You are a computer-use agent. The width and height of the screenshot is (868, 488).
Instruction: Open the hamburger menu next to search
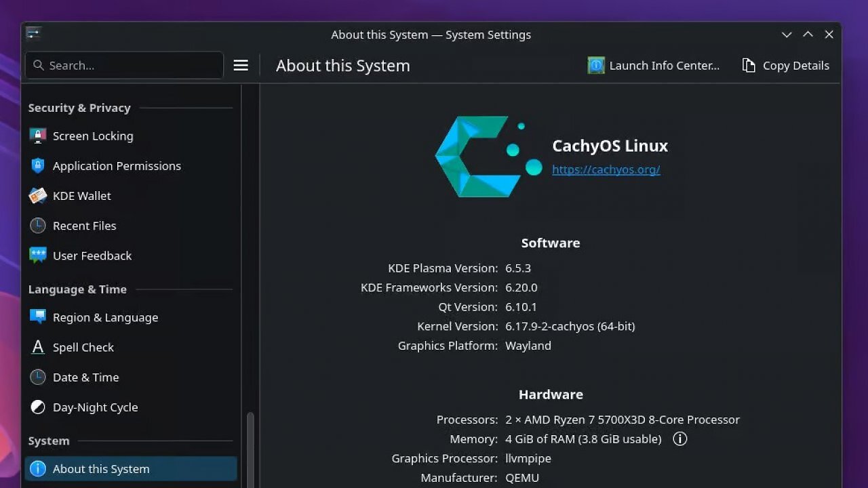(x=241, y=65)
